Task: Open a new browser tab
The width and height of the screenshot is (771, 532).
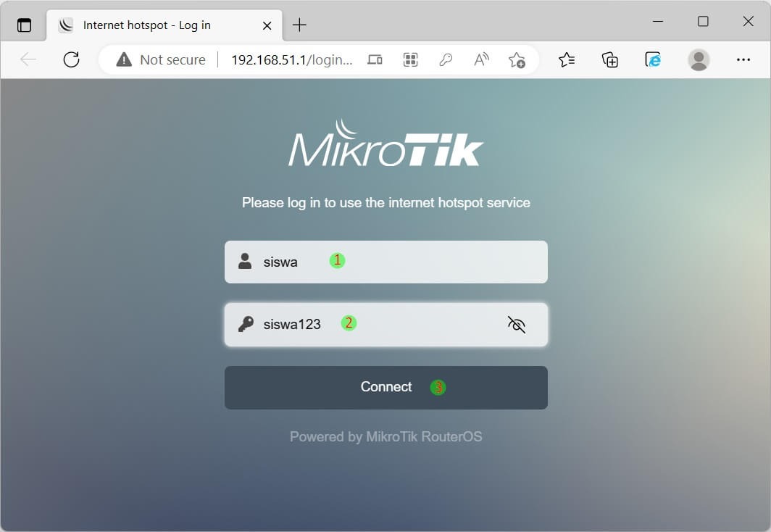Action: [299, 25]
